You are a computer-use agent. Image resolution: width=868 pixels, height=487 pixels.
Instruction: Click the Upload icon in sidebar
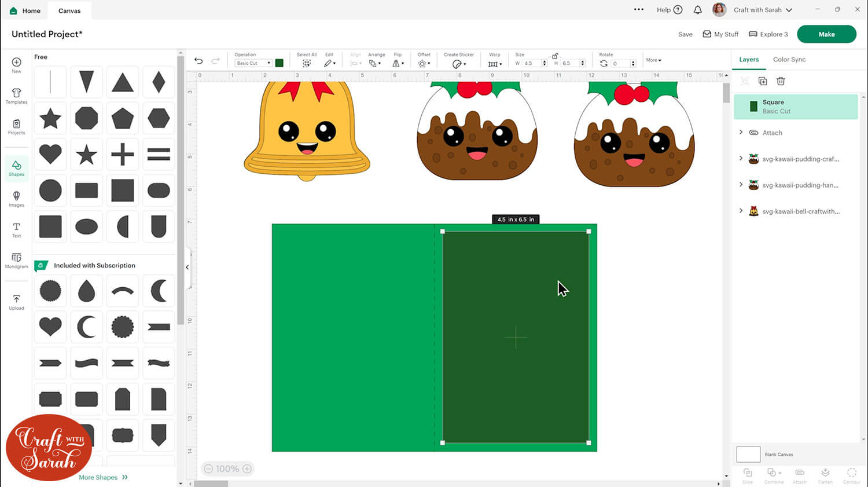pyautogui.click(x=16, y=302)
